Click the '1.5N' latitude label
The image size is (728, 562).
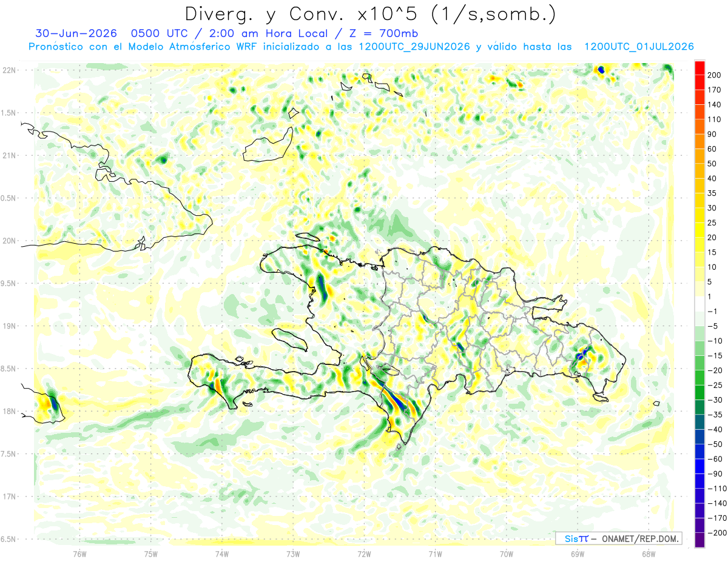point(8,113)
